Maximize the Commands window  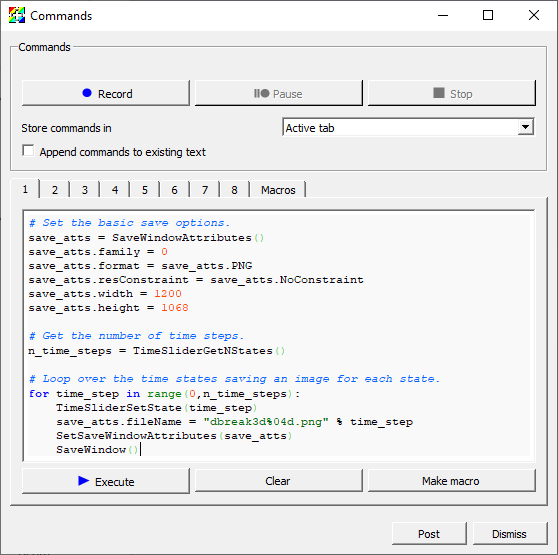488,15
